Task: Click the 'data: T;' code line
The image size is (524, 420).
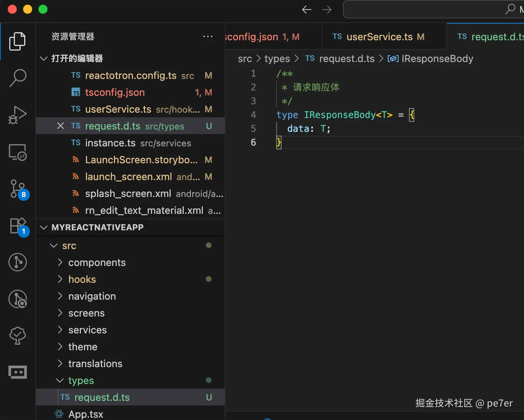Action: [x=309, y=128]
